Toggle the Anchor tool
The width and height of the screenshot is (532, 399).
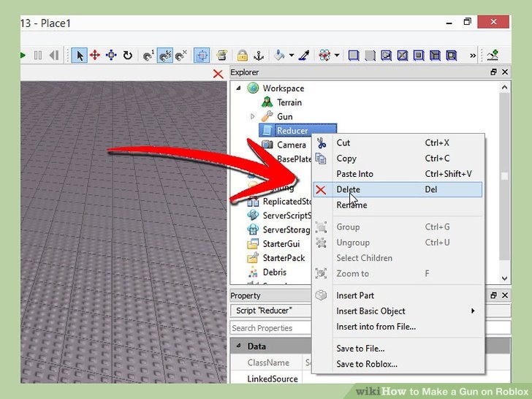(x=259, y=56)
